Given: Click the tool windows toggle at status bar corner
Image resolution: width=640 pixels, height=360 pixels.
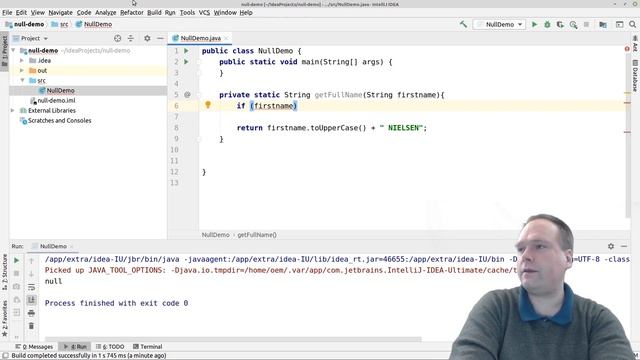Looking at the screenshot, I should click(x=5, y=356).
